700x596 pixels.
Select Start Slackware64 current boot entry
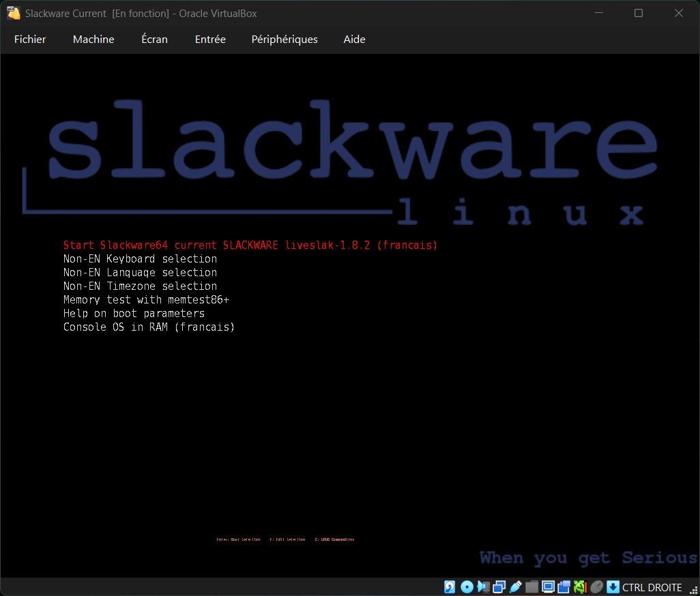[250, 245]
